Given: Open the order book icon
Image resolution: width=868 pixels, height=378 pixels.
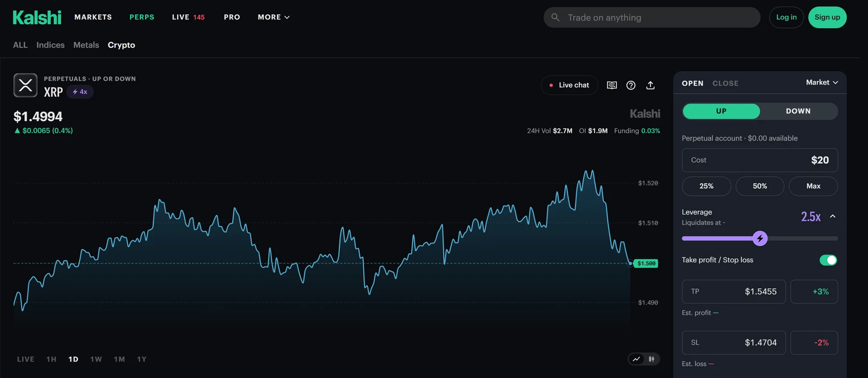Looking at the screenshot, I should coord(612,85).
